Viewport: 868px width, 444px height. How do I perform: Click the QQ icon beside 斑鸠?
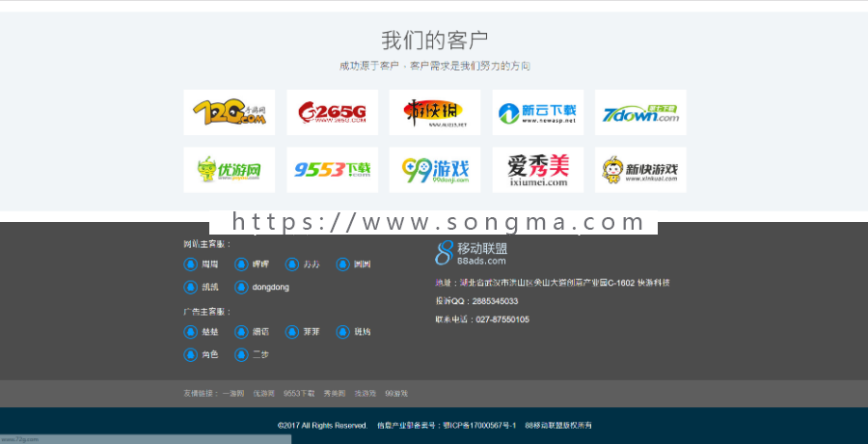pyautogui.click(x=342, y=332)
